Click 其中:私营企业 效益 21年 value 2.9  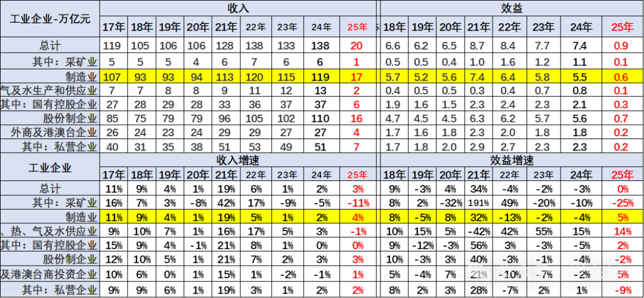(x=478, y=147)
